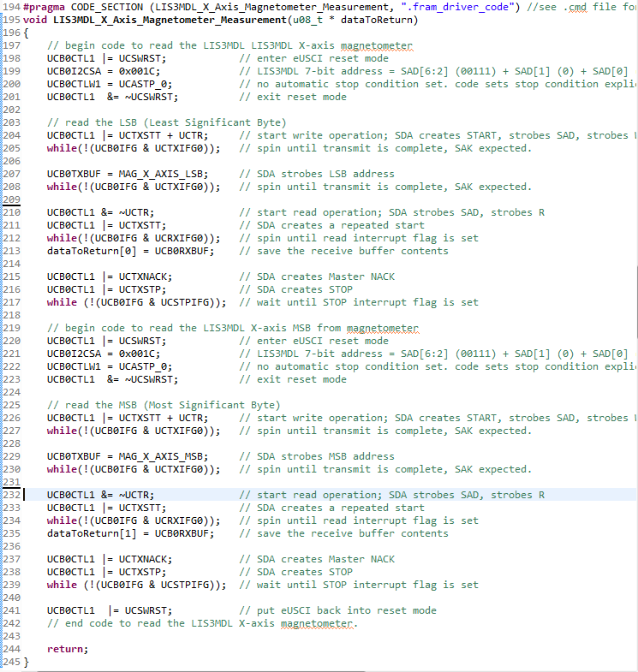638x672 pixels.
Task: Click 'UCB0CTL1 |= UCSWRST;' on line 220
Action: (x=106, y=342)
